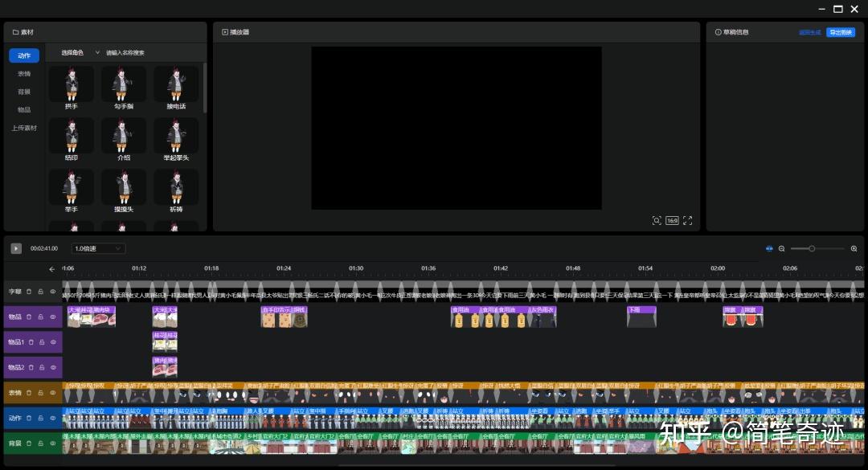This screenshot has width=868, height=470.
Task: Toggle visibility of the 物品 track
Action: [53, 317]
